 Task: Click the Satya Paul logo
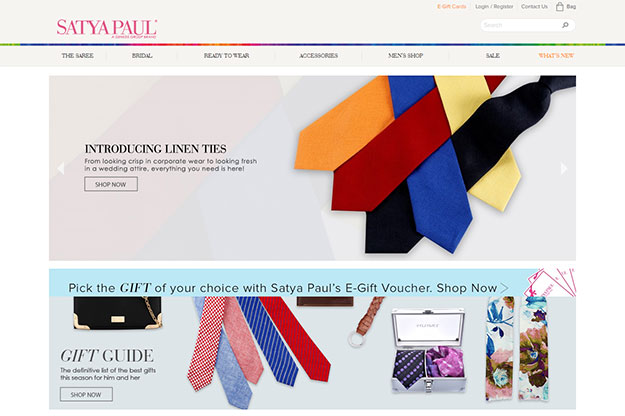[x=107, y=28]
